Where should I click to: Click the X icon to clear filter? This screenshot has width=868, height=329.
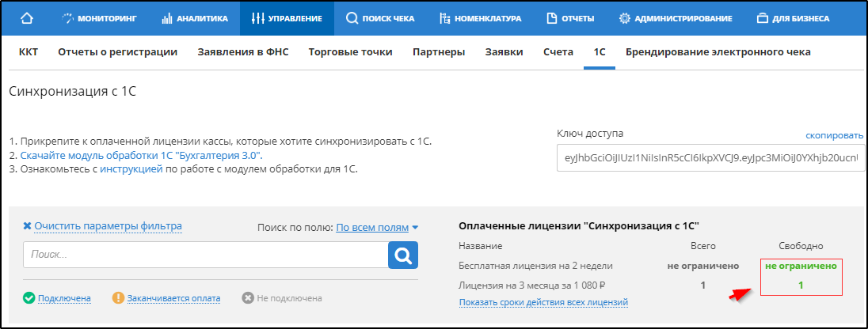(x=27, y=226)
